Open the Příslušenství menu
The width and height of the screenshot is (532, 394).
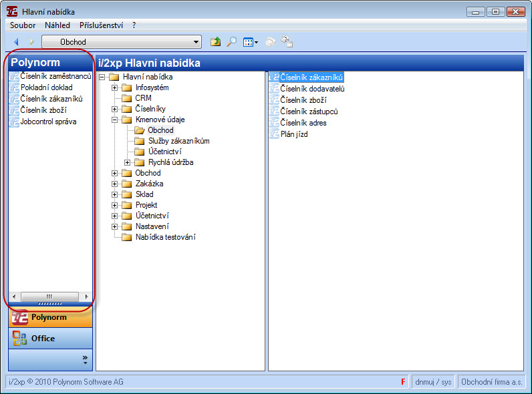[101, 25]
